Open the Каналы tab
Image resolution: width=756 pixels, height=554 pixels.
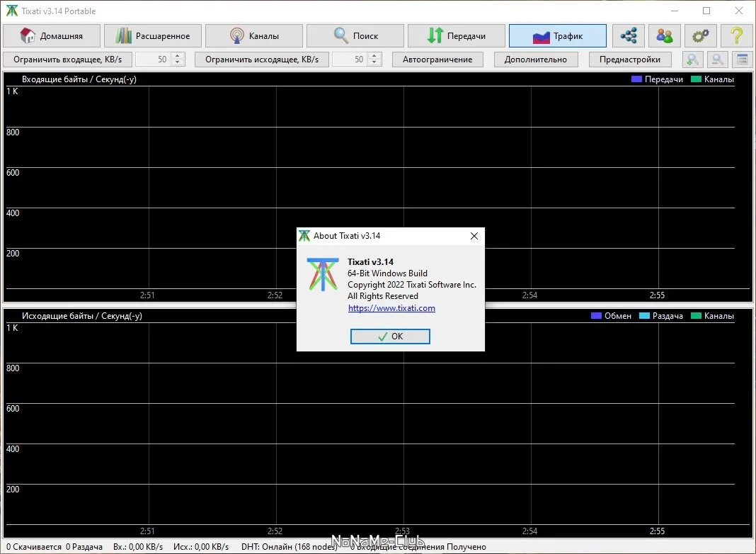pyautogui.click(x=254, y=35)
